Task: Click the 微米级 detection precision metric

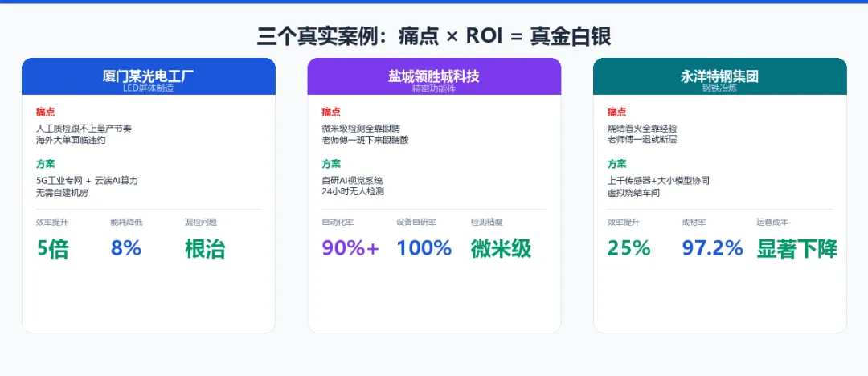Action: (x=501, y=248)
